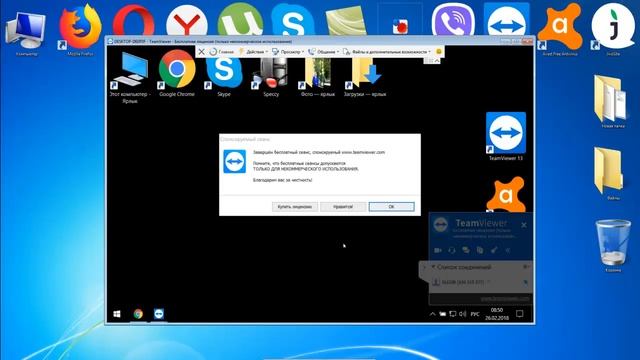Open the 'Просмотр' toolbar menu

pyautogui.click(x=288, y=52)
